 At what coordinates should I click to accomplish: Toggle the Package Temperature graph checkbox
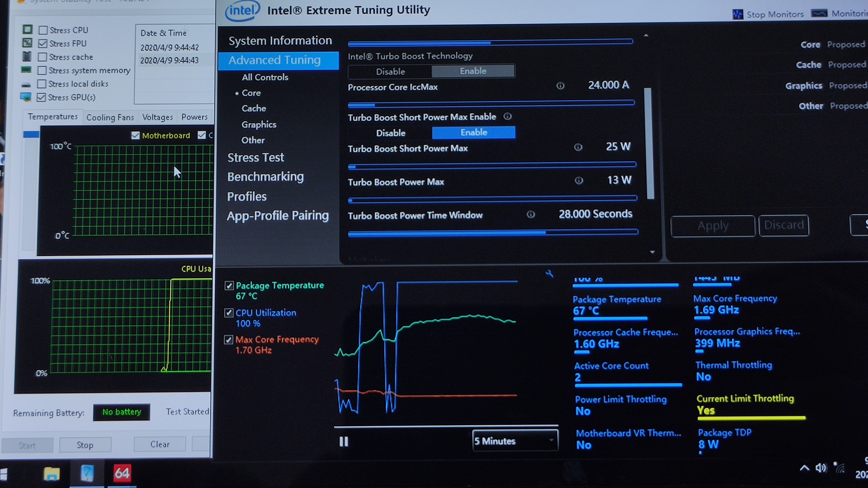(229, 286)
